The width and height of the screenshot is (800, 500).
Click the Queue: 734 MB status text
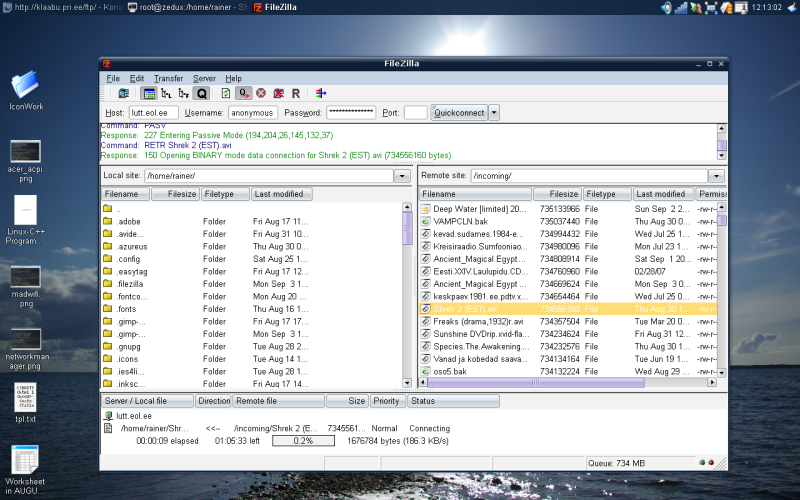pyautogui.click(x=616, y=463)
